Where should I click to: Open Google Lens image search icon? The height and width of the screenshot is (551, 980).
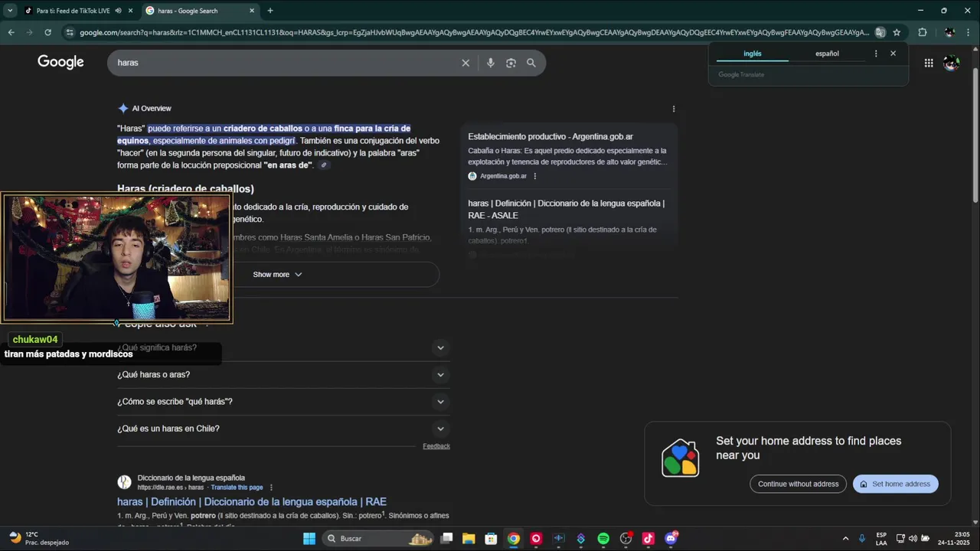(x=511, y=63)
